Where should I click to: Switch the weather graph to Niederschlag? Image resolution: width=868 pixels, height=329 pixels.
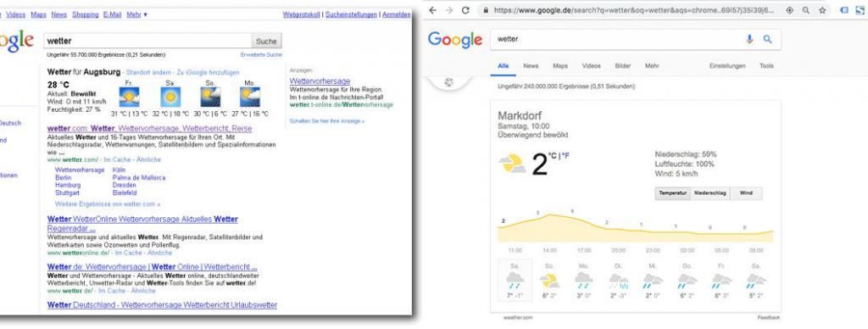(x=710, y=193)
